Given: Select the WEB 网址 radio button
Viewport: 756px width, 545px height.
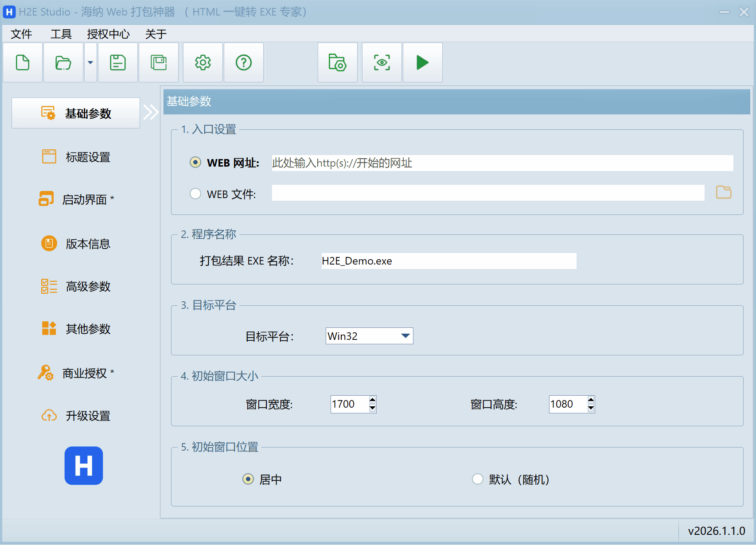Looking at the screenshot, I should 195,163.
